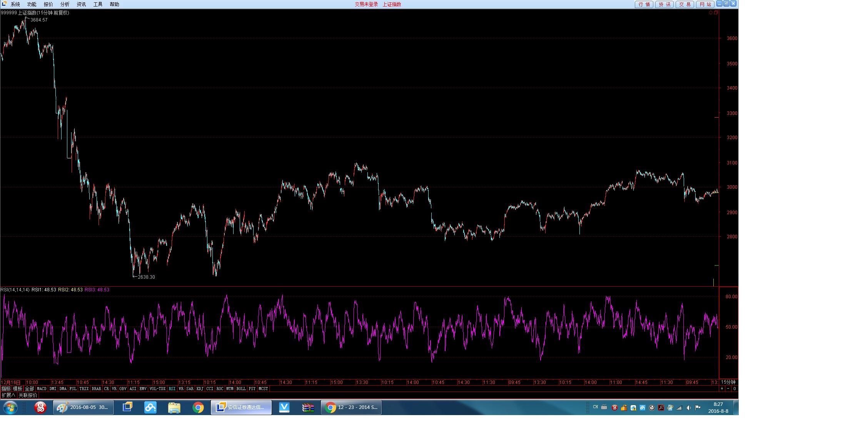This screenshot has height=437, width=868.
Task: Switch to the FSL indicator
Action: [x=73, y=389]
